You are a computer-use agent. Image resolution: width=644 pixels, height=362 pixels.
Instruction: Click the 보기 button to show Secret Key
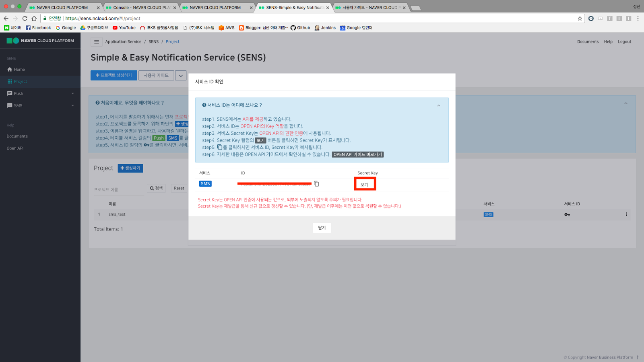(x=364, y=185)
